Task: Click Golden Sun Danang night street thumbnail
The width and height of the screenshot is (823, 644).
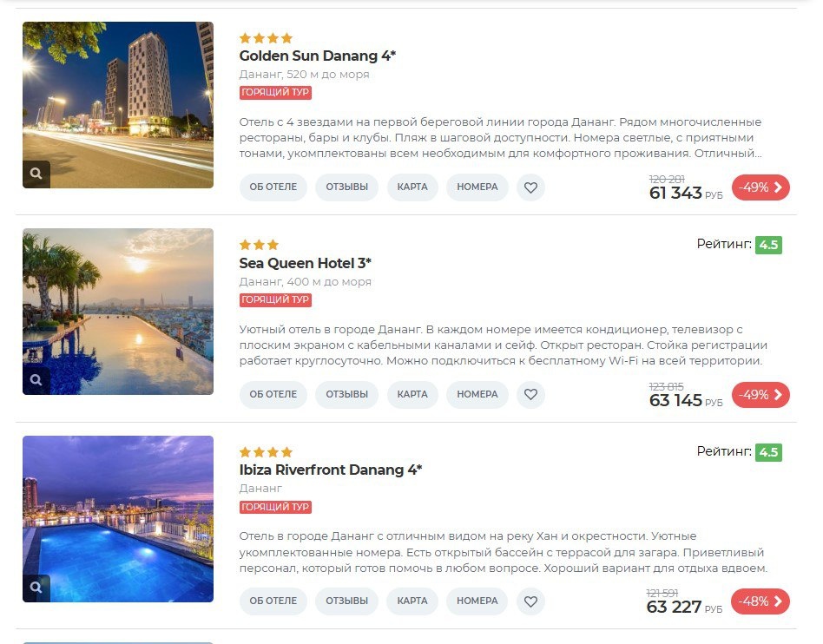Action: [118, 105]
